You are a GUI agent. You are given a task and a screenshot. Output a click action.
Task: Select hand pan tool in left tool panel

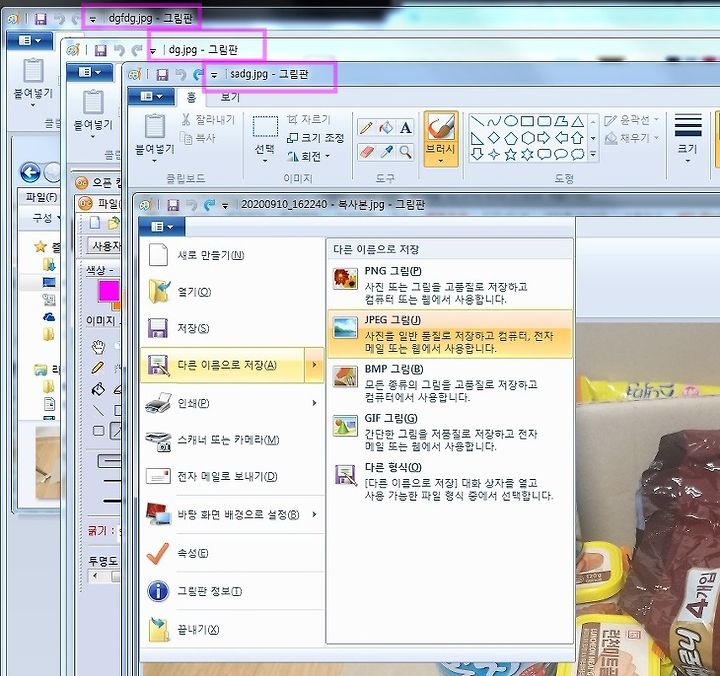[98, 347]
